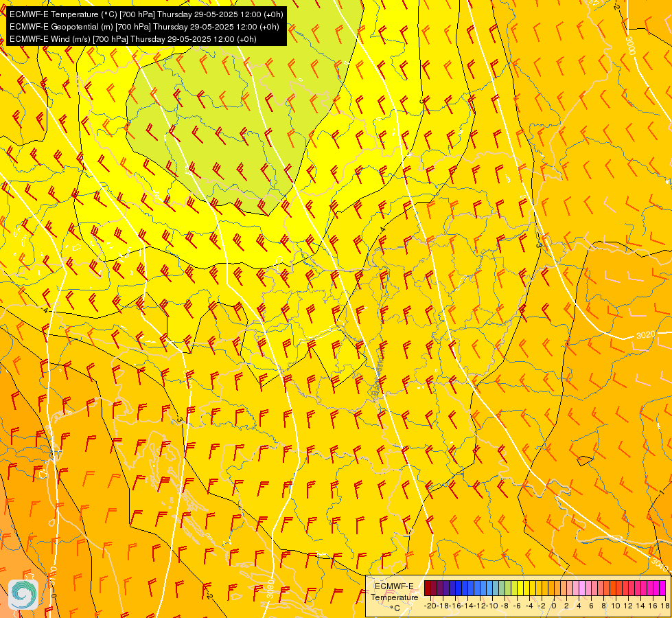Click the -6 value on the legend scale
672x618 pixels.
coord(518,606)
